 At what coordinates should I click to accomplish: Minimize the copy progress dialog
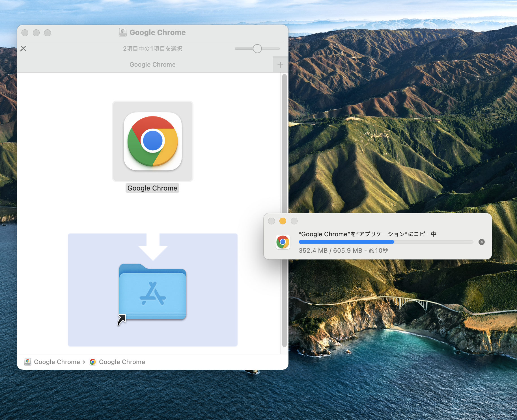click(283, 221)
